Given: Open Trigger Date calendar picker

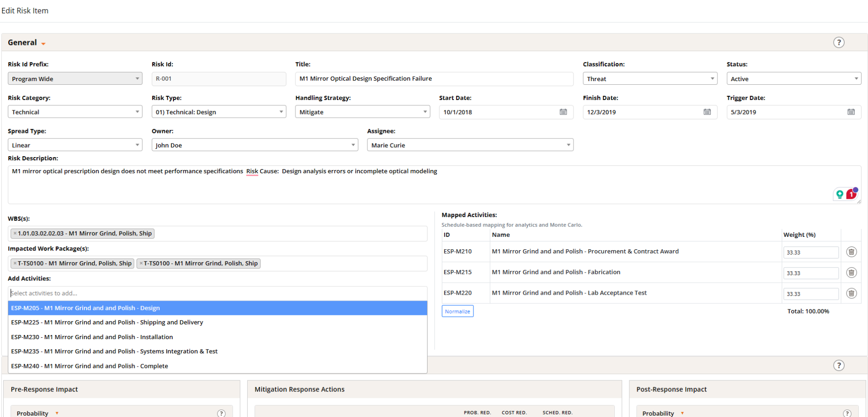Looking at the screenshot, I should click(x=851, y=112).
